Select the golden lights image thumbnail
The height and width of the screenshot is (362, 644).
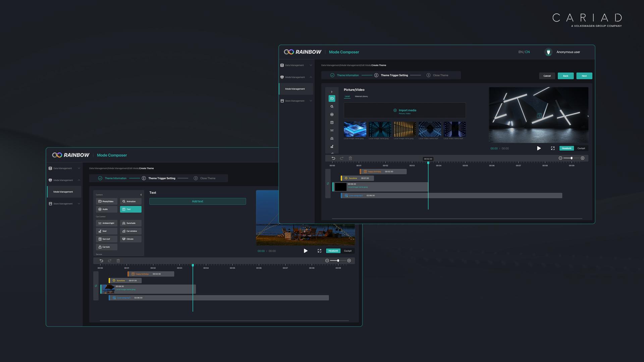[405, 129]
